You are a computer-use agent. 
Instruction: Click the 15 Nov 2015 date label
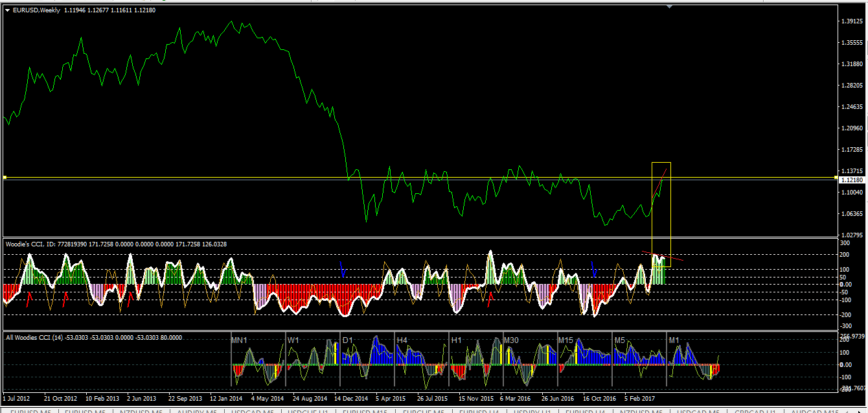point(475,398)
